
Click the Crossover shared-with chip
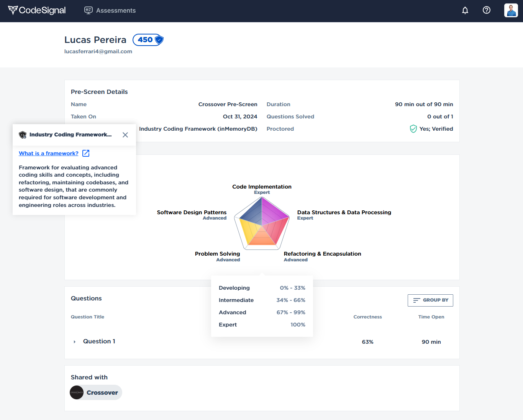pos(102,392)
